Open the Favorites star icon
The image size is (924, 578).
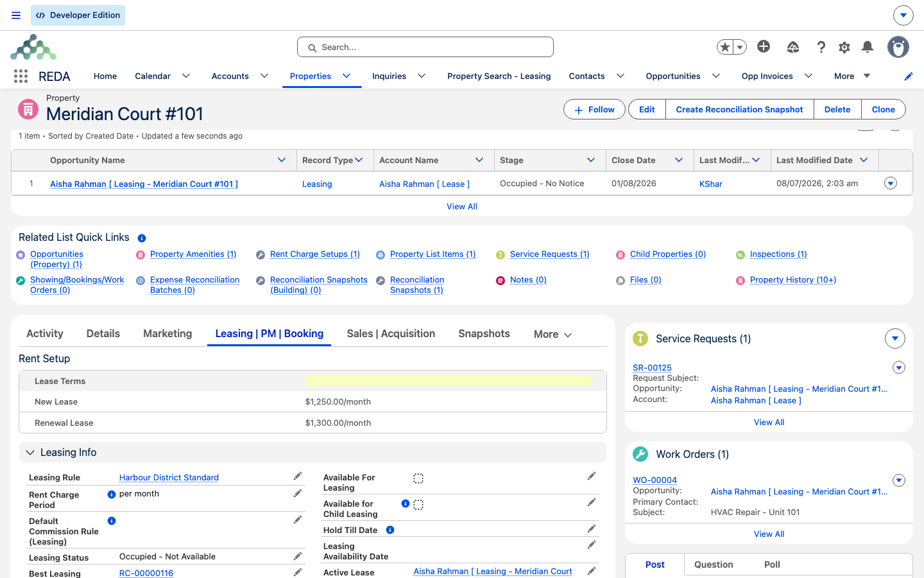725,47
